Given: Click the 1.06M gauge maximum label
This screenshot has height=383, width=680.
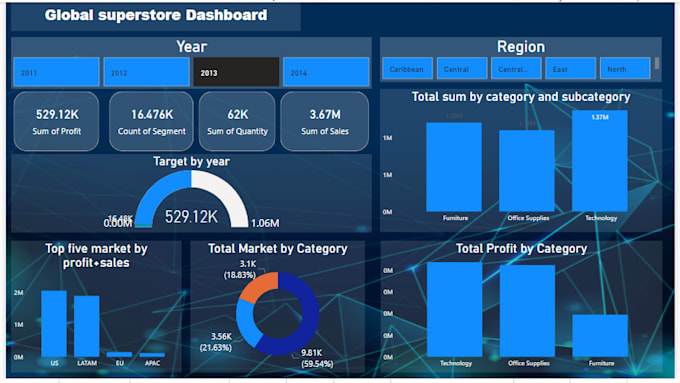Looking at the screenshot, I should point(265,223).
